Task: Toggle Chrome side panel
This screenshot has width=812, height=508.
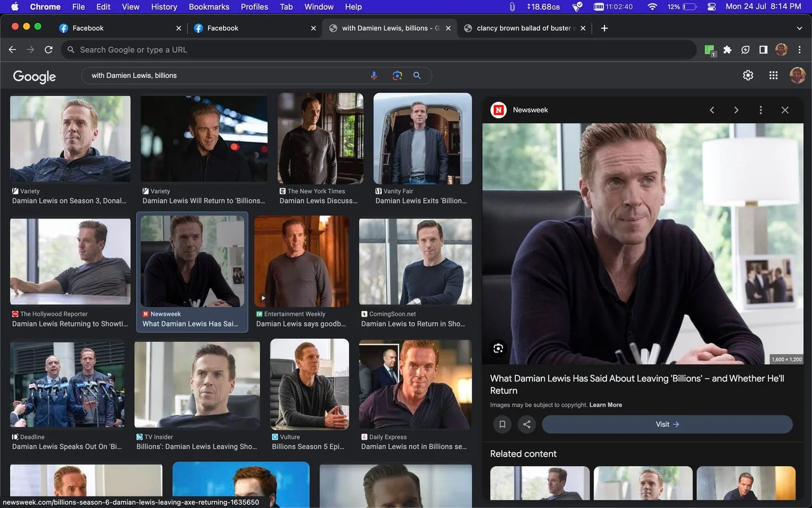Action: point(763,50)
